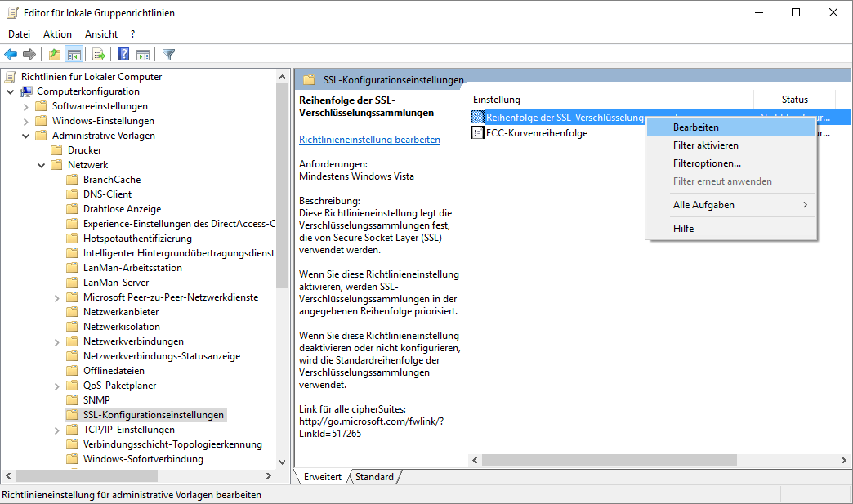Toggle the console tree pane icon
This screenshot has height=504, width=853.
tap(74, 55)
